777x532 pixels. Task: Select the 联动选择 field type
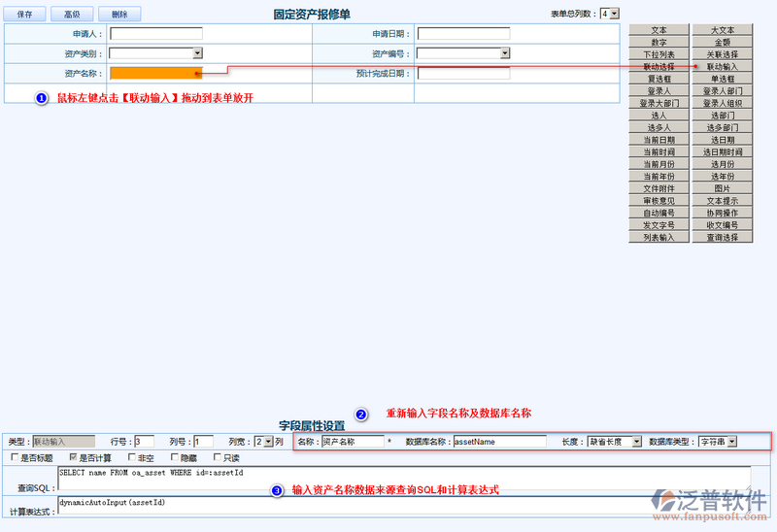click(x=659, y=66)
